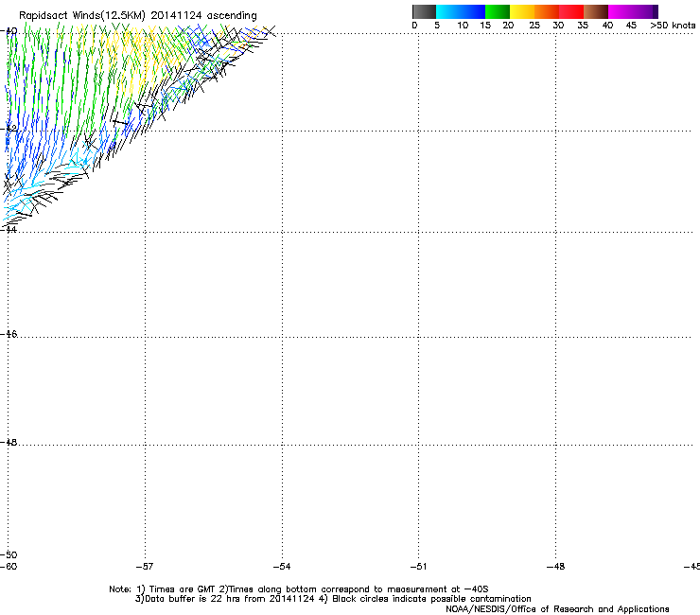Click the brown 35-40 knots color swatch
This screenshot has width=700, height=615.
click(596, 11)
